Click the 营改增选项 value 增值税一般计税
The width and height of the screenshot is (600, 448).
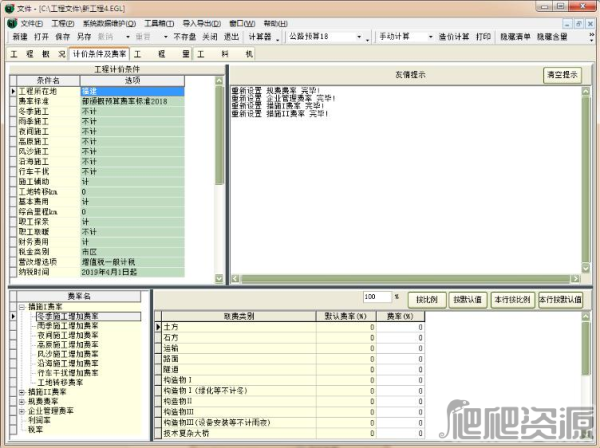[x=132, y=262]
